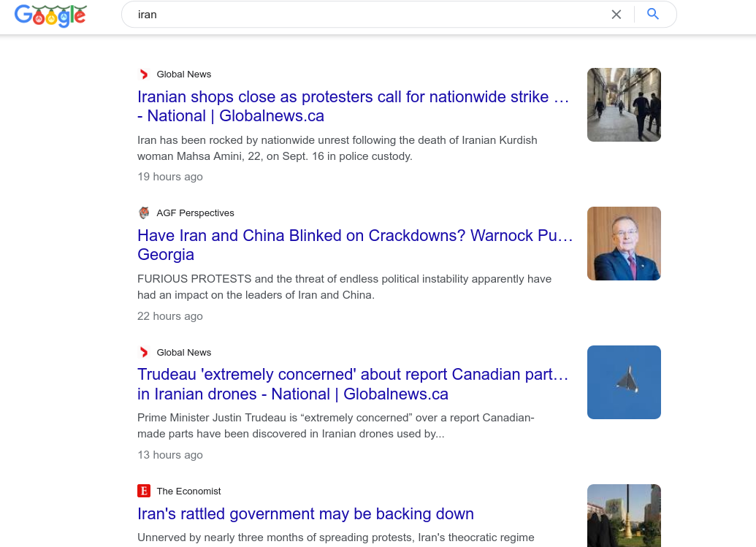This screenshot has width=756, height=547.
Task: Open Trudeau 'extremely concerned' headline
Action: click(353, 384)
